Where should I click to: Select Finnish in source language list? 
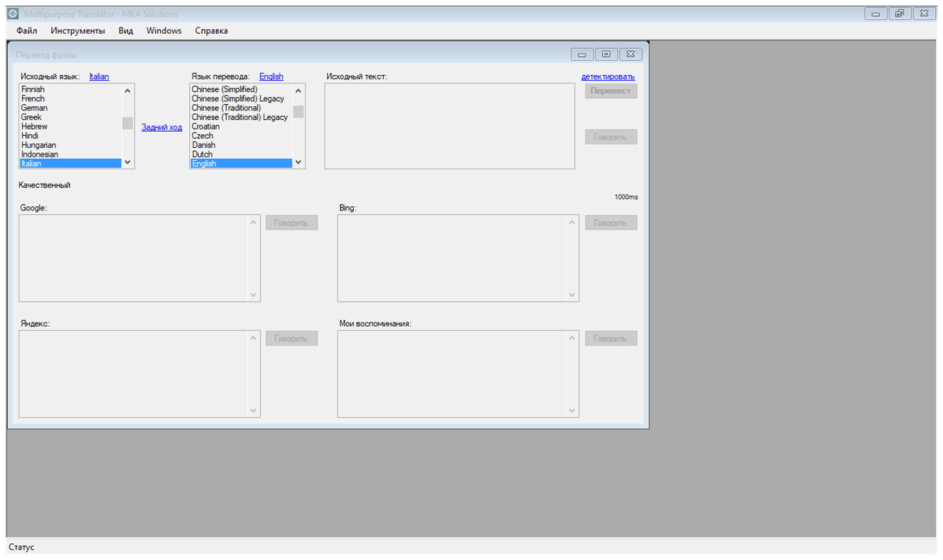click(71, 89)
